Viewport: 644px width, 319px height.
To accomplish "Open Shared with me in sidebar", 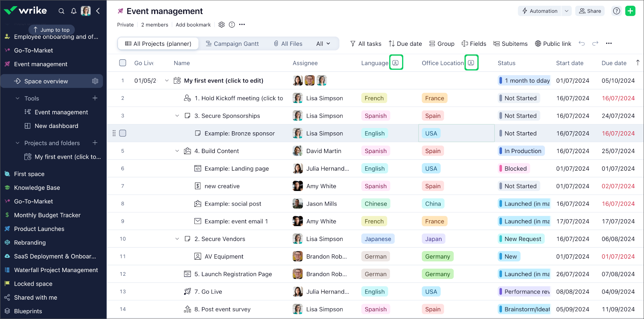I will 35,298.
